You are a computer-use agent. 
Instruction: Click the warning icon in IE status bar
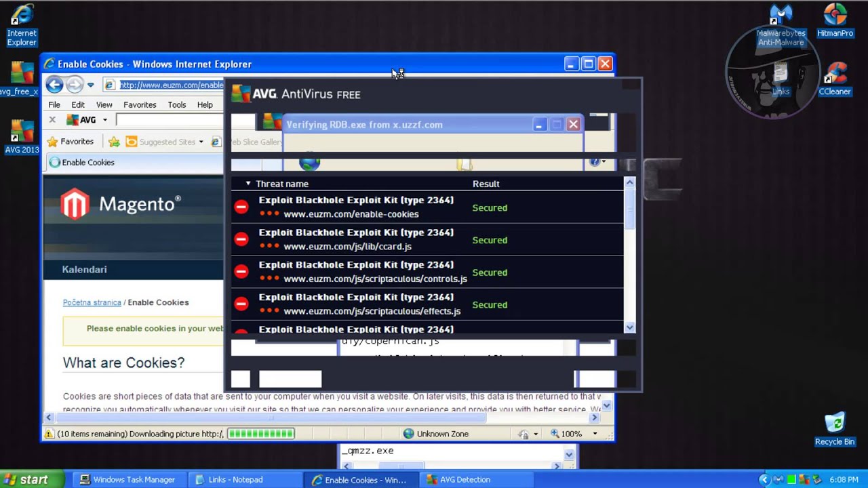tap(50, 434)
